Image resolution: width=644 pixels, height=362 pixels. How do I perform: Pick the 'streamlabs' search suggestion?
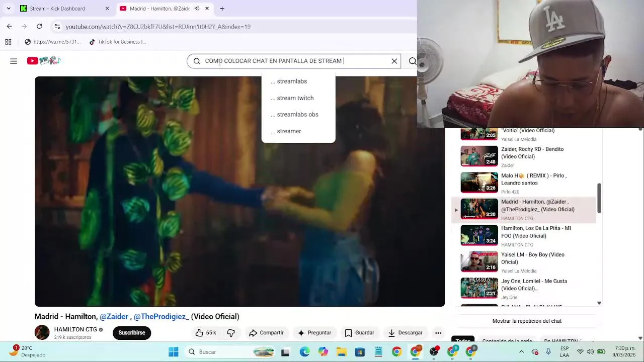298,81
